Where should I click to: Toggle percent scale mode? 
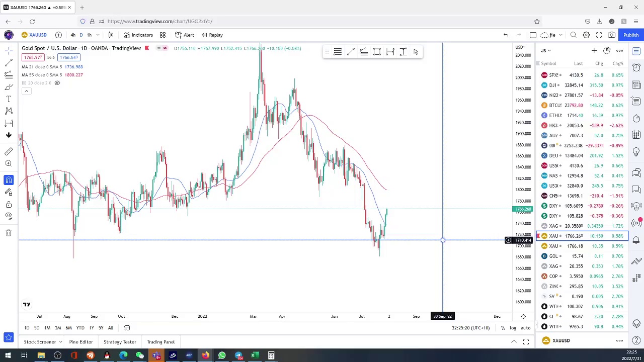point(503,328)
